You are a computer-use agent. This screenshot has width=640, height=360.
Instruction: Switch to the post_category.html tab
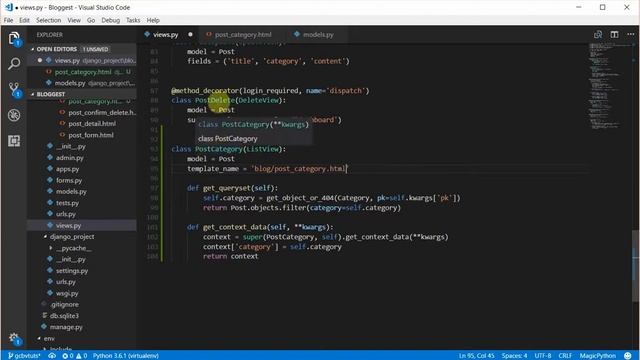243,35
